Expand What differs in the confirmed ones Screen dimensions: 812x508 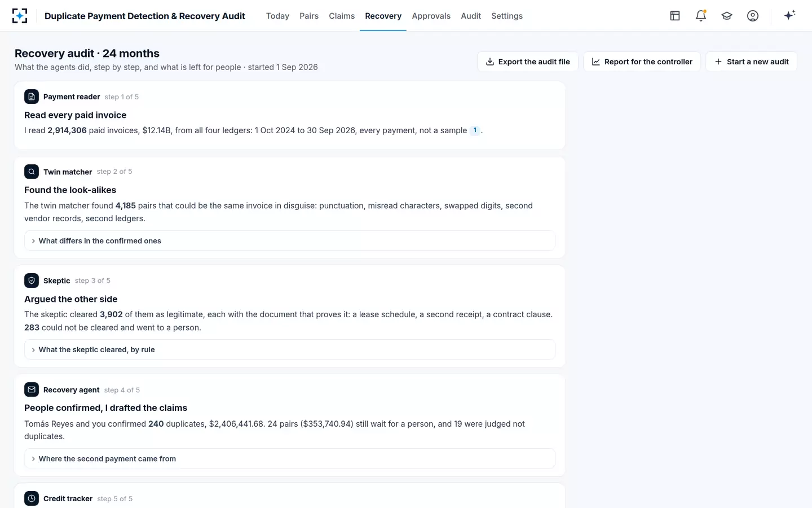[290, 240]
